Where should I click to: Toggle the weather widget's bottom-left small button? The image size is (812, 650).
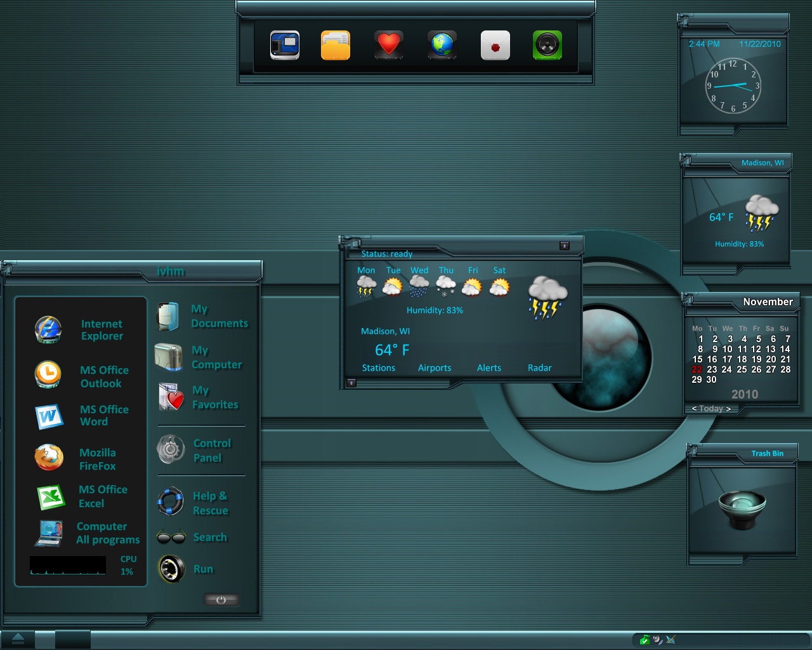tap(351, 383)
